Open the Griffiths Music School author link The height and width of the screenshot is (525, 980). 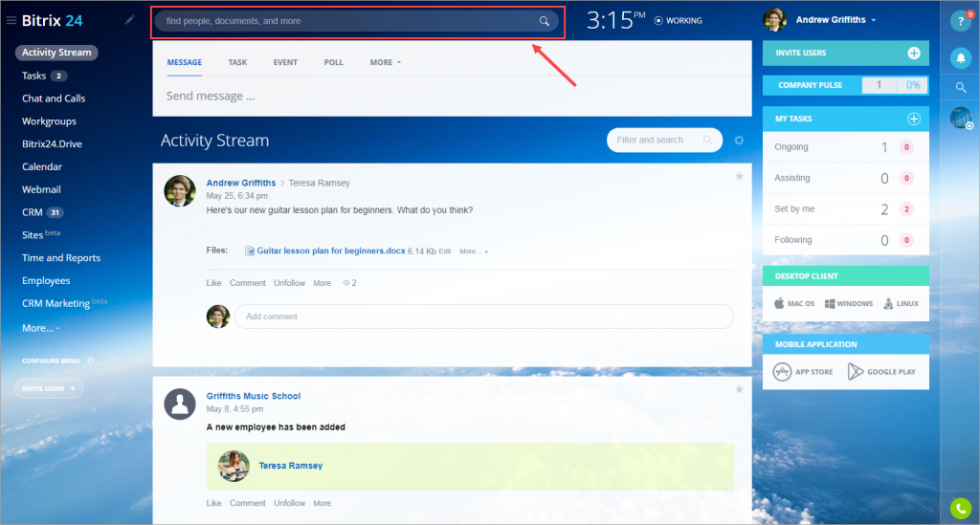(253, 396)
